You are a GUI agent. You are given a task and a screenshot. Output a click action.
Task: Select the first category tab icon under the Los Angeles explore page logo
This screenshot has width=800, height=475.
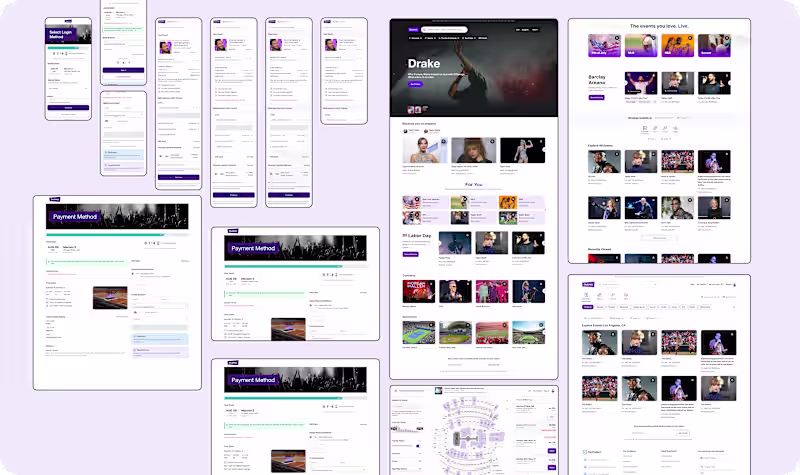(586, 295)
